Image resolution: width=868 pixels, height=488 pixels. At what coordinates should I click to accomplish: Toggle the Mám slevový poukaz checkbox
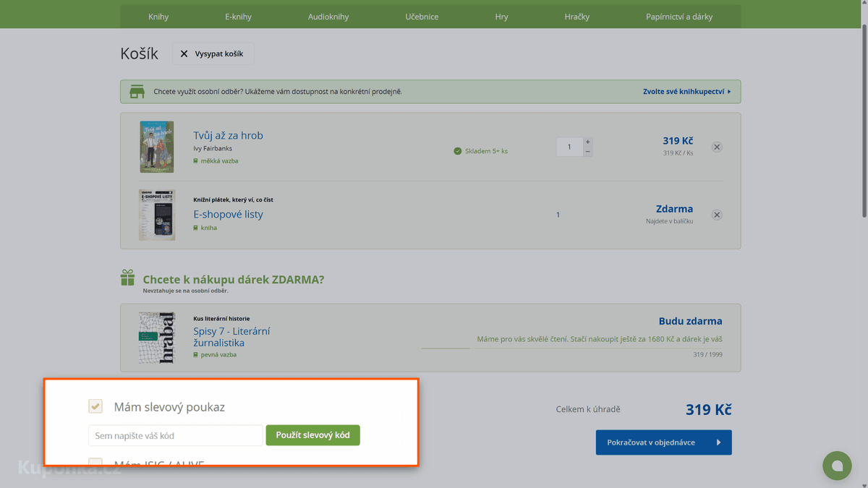[95, 406]
